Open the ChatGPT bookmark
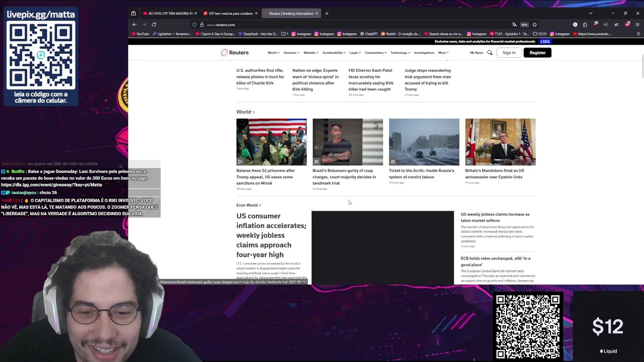Viewport: 644px width, 362px height. (369, 34)
